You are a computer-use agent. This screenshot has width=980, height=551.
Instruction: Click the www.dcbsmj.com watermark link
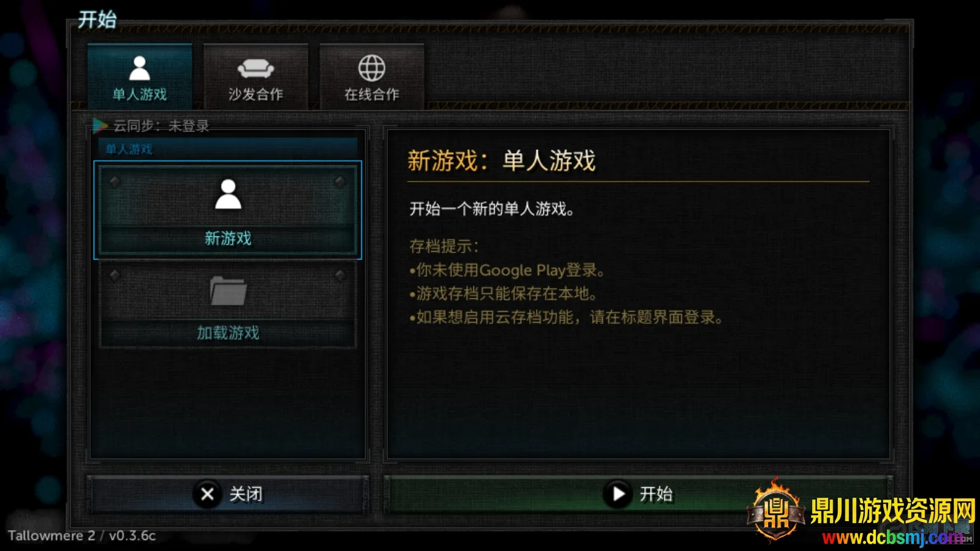(892, 538)
